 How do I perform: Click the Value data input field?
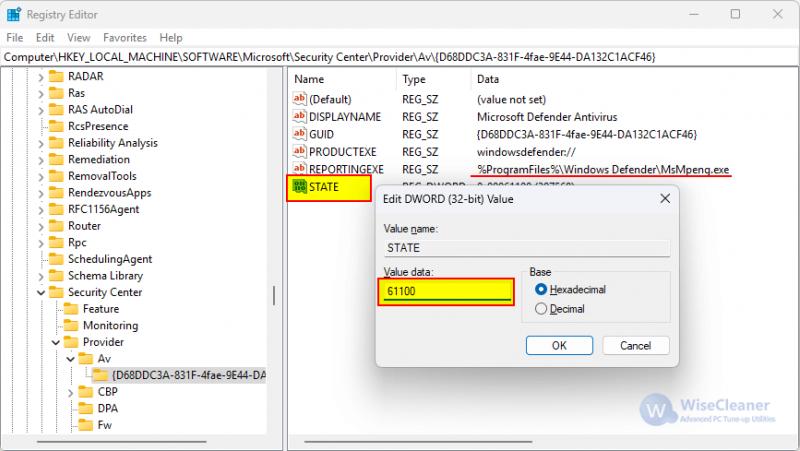click(446, 291)
